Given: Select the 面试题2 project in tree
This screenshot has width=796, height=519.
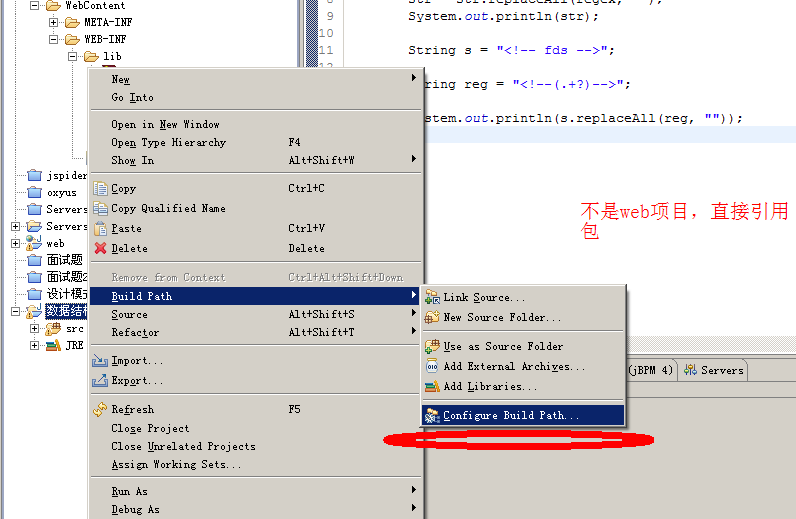Looking at the screenshot, I should click(x=67, y=277).
